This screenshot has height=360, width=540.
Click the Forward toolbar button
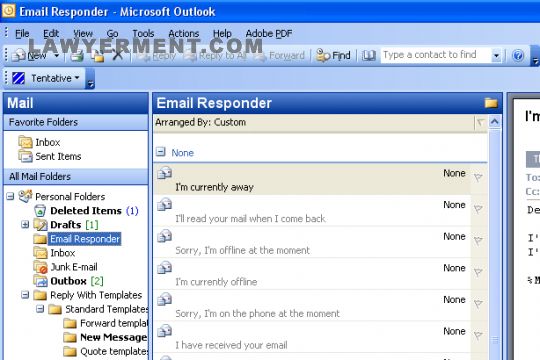[279, 55]
